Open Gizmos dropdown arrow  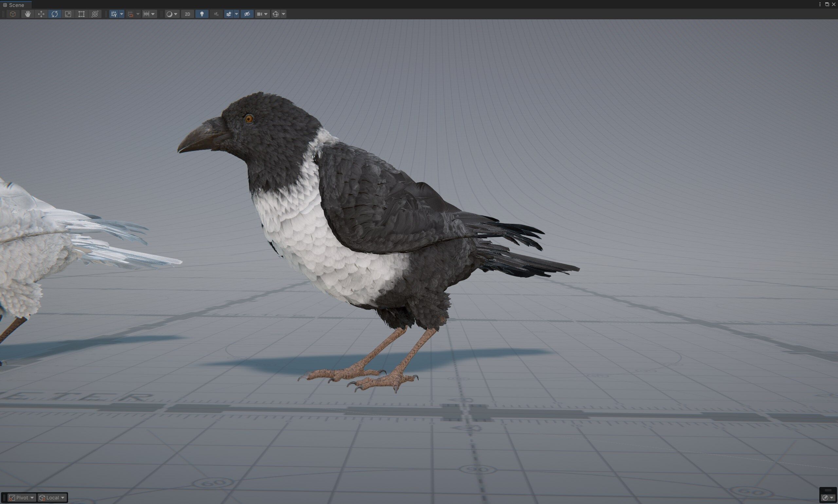283,14
